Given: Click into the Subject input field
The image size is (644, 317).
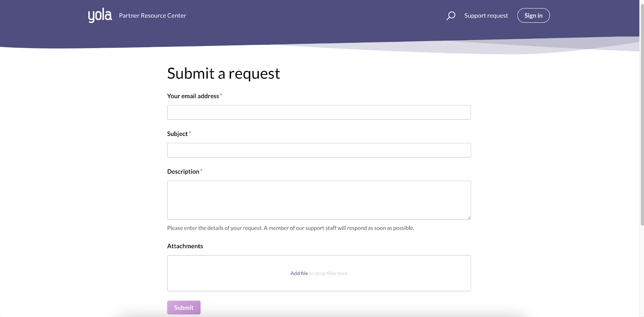Looking at the screenshot, I should (319, 150).
